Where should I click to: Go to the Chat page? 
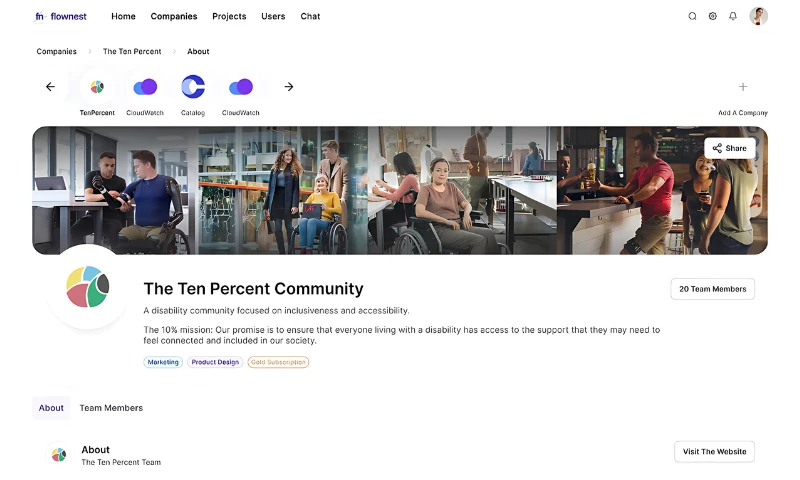(x=310, y=16)
